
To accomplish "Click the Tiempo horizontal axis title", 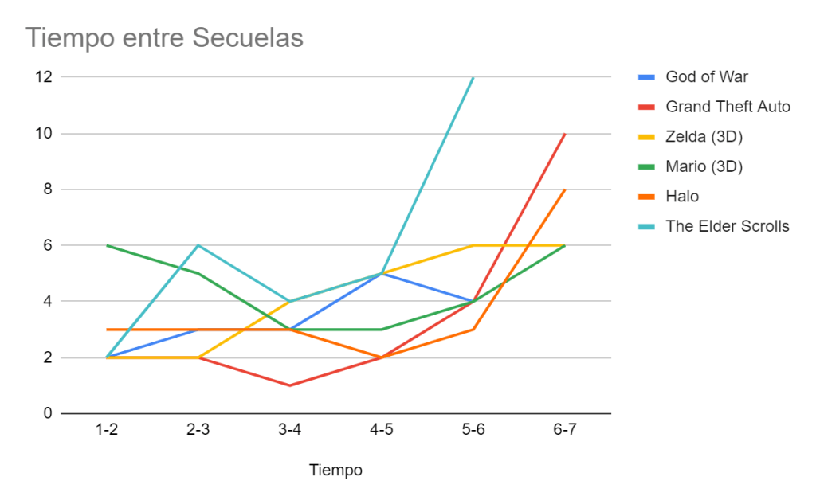I will 335,470.
